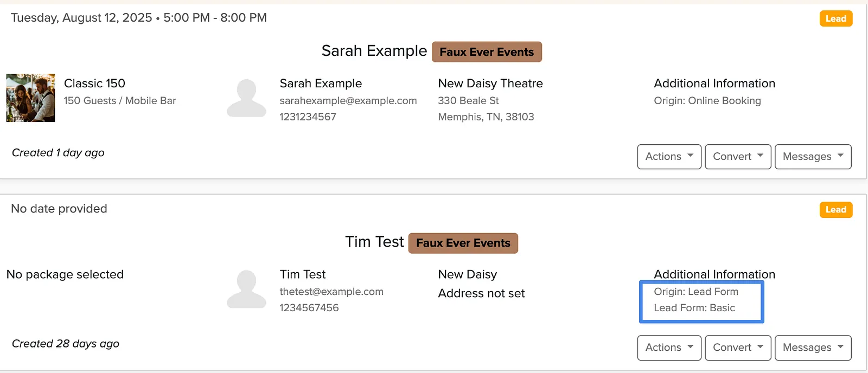The height and width of the screenshot is (373, 868).
Task: Expand Actions dropdown for Tim Test
Action: point(669,348)
